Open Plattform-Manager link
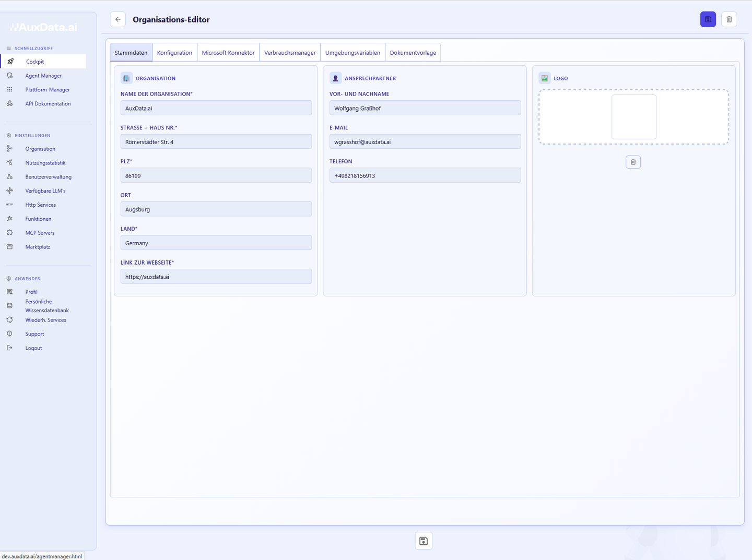This screenshot has height=560, width=752. pos(48,90)
